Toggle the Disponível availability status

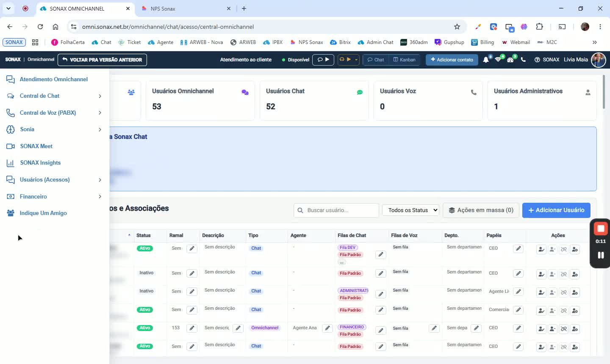pos(295,60)
